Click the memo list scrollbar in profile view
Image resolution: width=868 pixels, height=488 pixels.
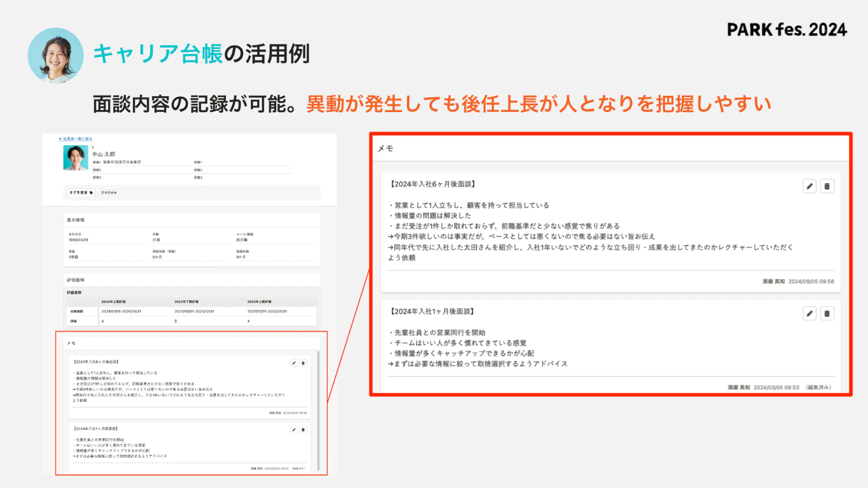pyautogui.click(x=318, y=411)
